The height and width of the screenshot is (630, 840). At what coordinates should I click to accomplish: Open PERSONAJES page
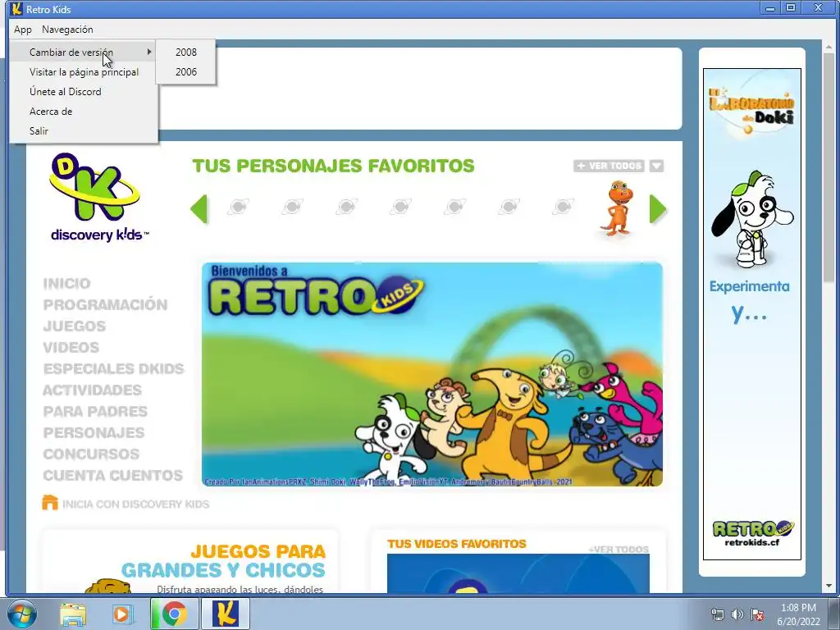pyautogui.click(x=94, y=433)
